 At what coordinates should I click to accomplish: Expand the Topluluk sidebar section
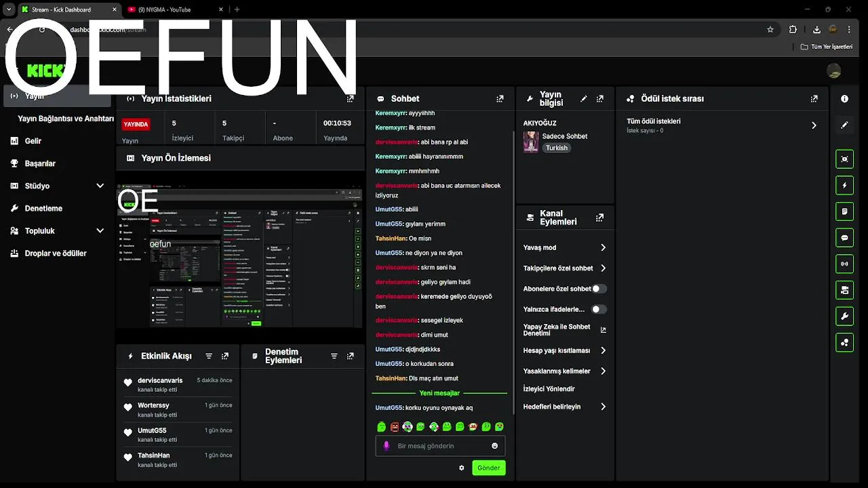click(100, 230)
